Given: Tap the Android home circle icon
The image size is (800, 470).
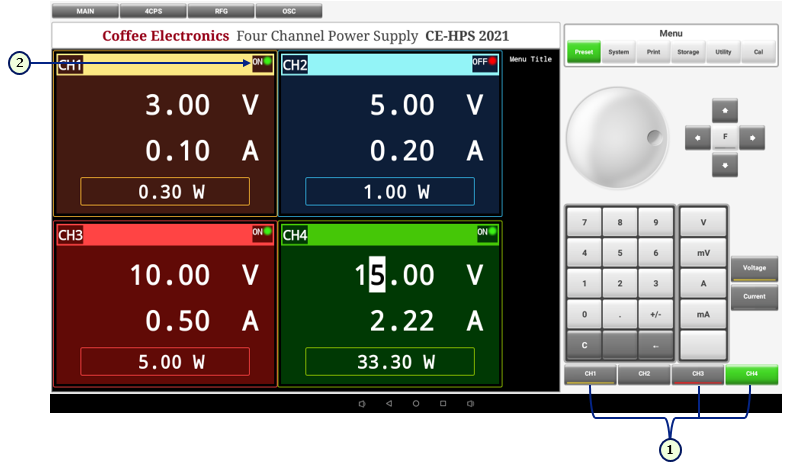Looking at the screenshot, I should tap(416, 404).
